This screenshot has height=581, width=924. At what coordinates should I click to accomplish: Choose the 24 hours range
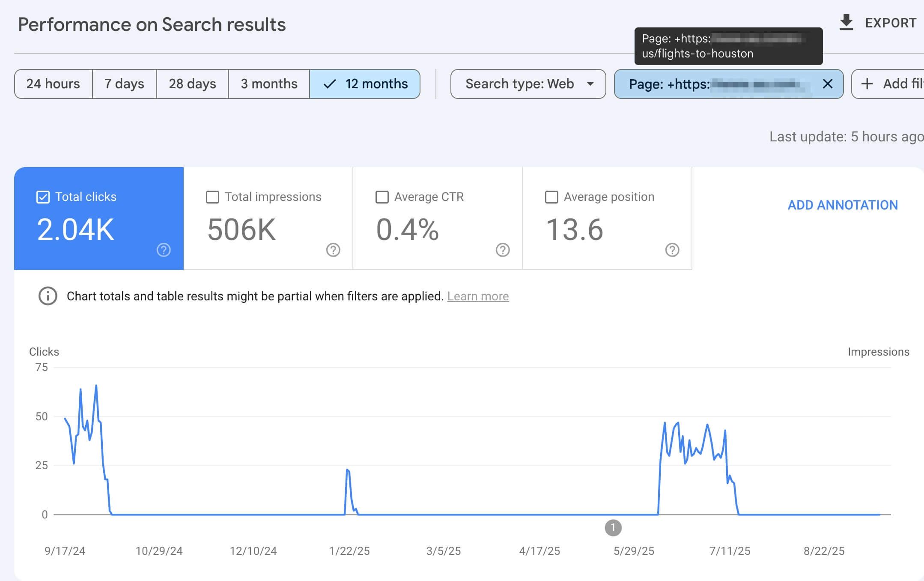(53, 84)
